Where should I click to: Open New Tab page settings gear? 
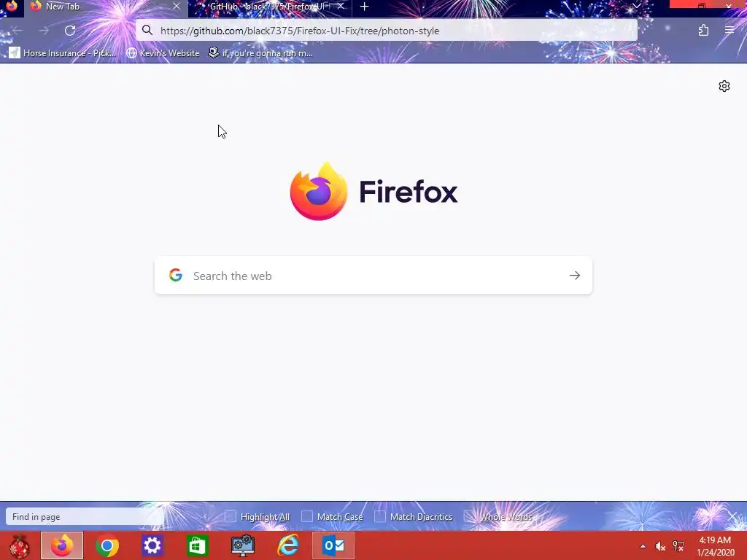[x=724, y=86]
